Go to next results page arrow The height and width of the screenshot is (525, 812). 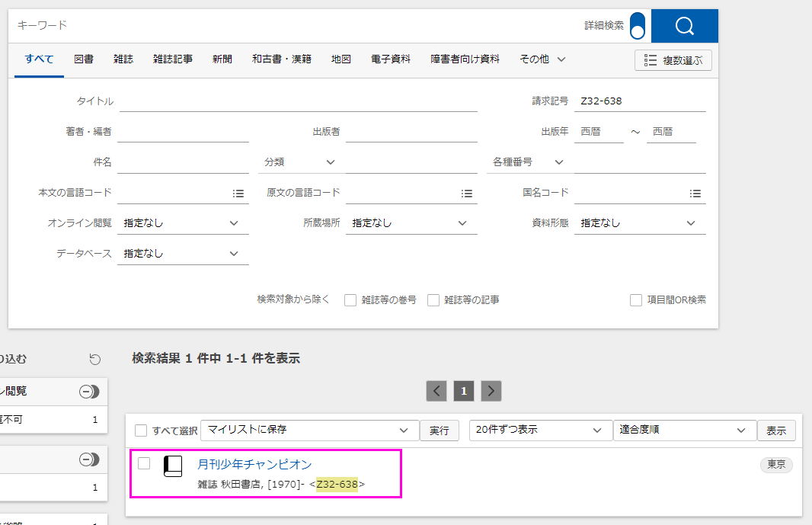tap(491, 391)
